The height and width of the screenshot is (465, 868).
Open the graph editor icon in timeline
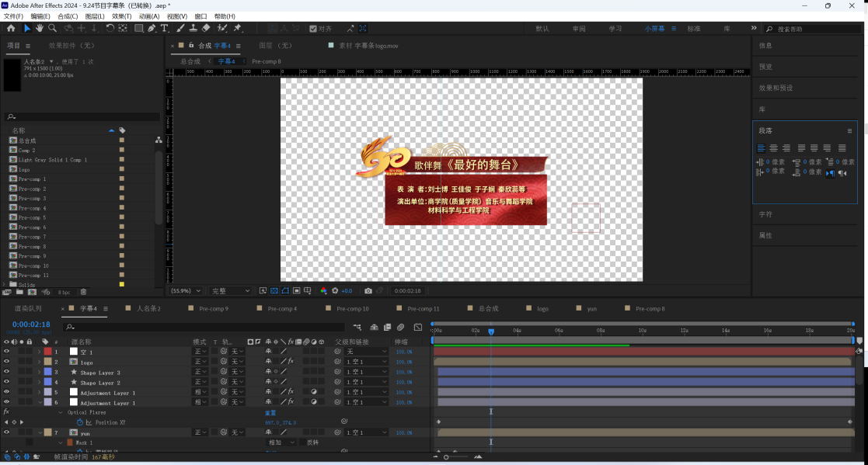(418, 328)
